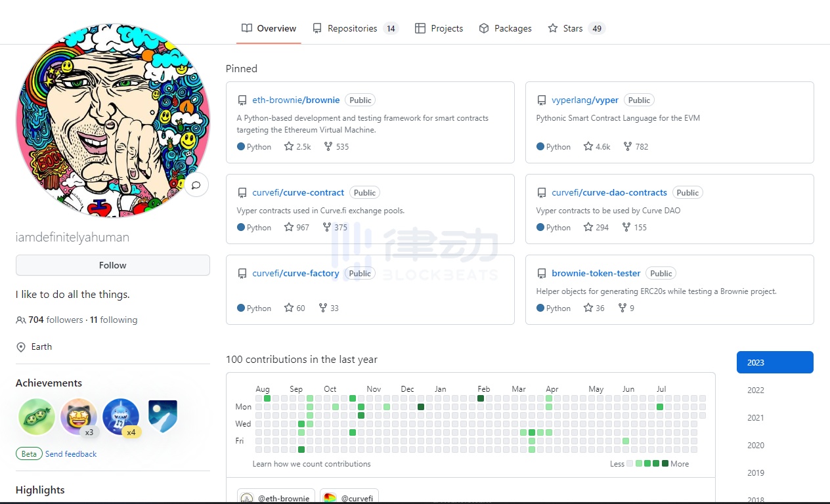The image size is (830, 504).
Task: Open Learn how we count contributions
Action: [311, 463]
